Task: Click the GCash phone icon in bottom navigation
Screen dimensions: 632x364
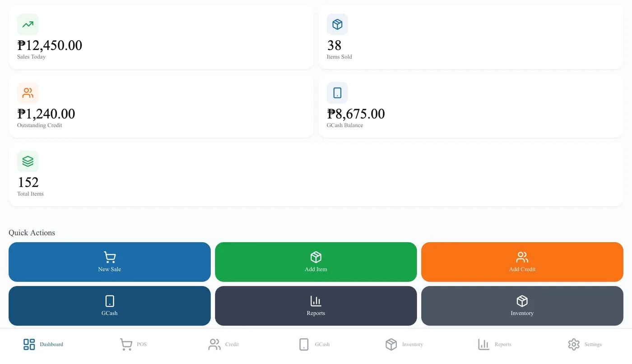Action: [304, 345]
